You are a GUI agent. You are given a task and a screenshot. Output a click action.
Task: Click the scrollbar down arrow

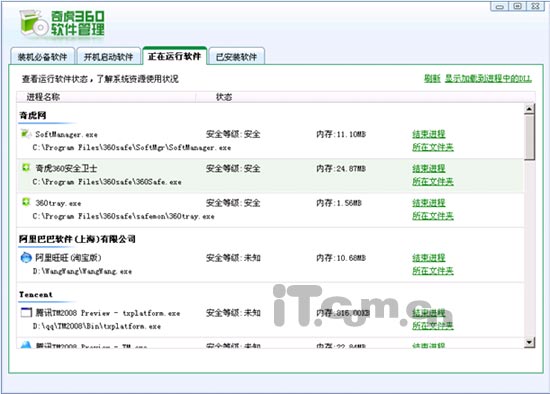point(529,342)
